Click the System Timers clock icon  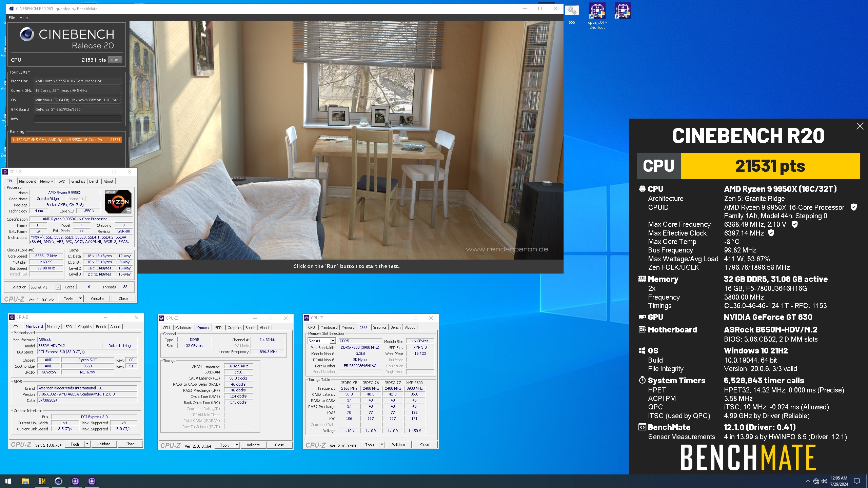click(x=642, y=380)
